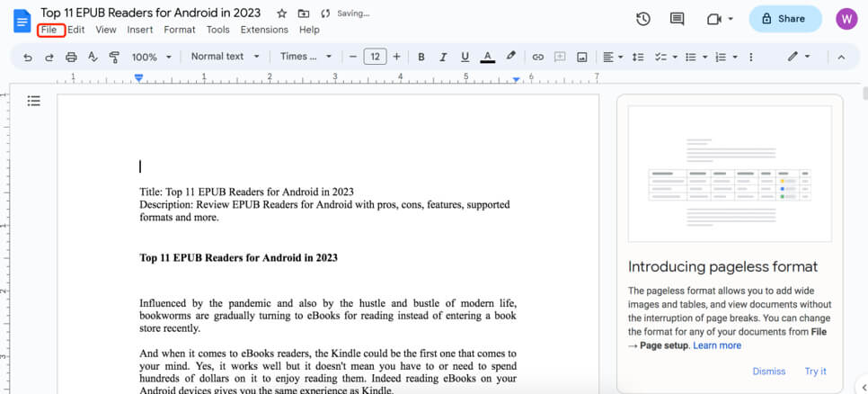Show the document outline icon
Screen dimensions: 868x394
34,101
